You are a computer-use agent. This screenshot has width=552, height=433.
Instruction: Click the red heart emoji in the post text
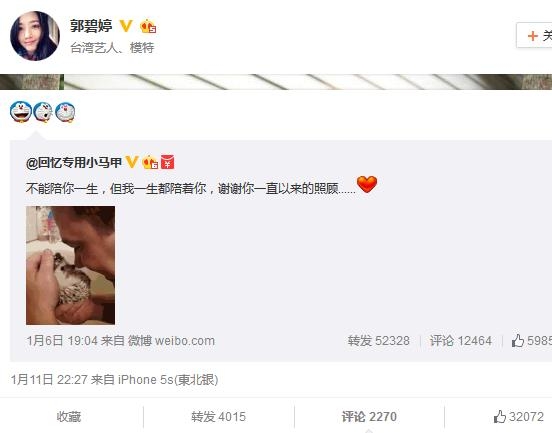[x=367, y=184]
